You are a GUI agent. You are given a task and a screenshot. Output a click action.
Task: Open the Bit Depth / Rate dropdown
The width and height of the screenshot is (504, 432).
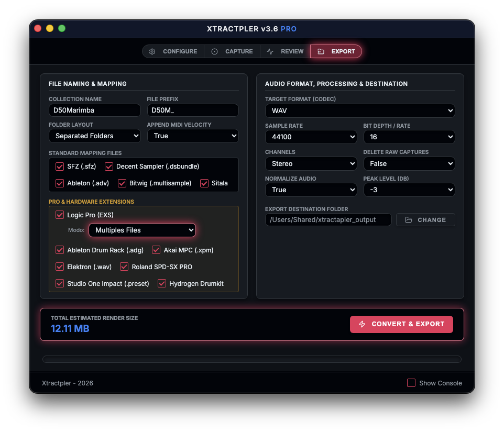tap(409, 137)
